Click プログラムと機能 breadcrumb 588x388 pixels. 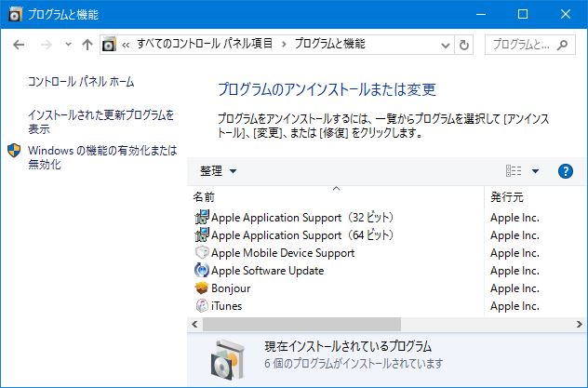(329, 44)
